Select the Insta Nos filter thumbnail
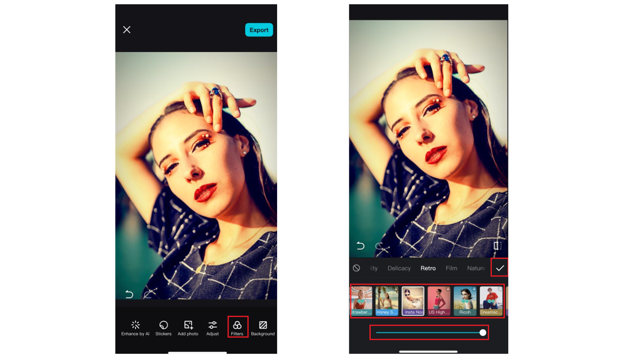 point(413,301)
